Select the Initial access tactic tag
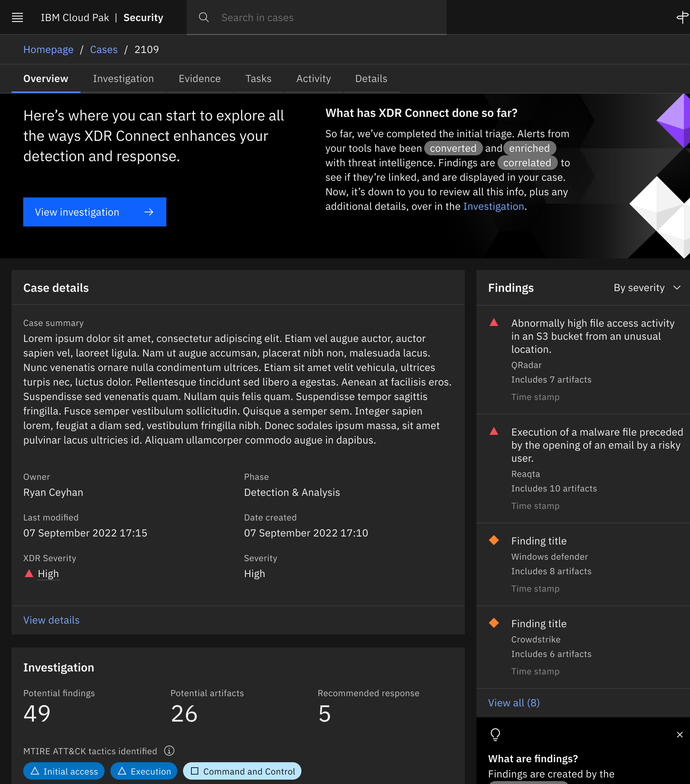The width and height of the screenshot is (690, 784). point(64,771)
